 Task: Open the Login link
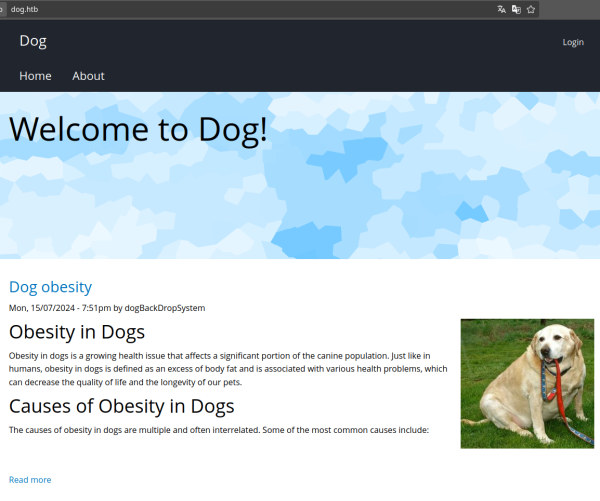click(573, 42)
